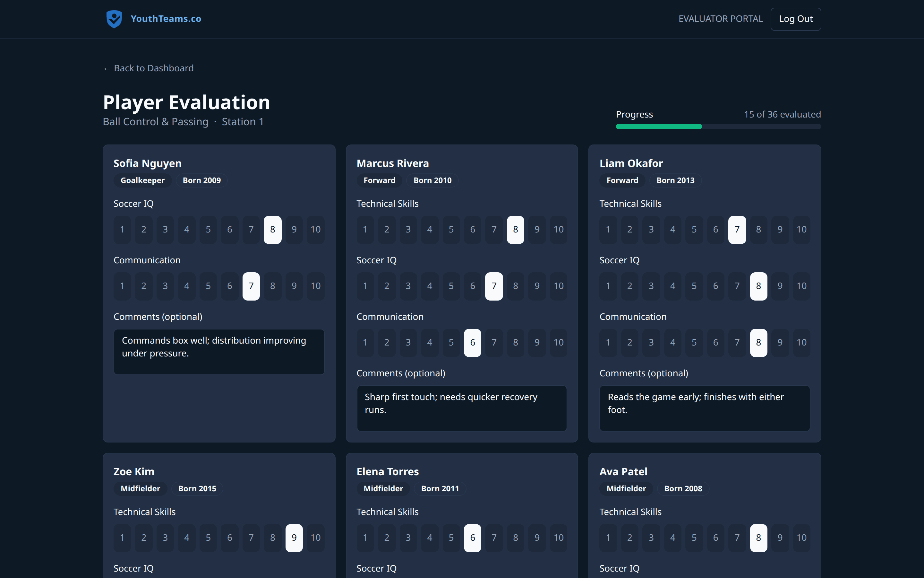Rate Zoe Kim Technical Skills as 10
The width and height of the screenshot is (924, 578).
pos(315,538)
